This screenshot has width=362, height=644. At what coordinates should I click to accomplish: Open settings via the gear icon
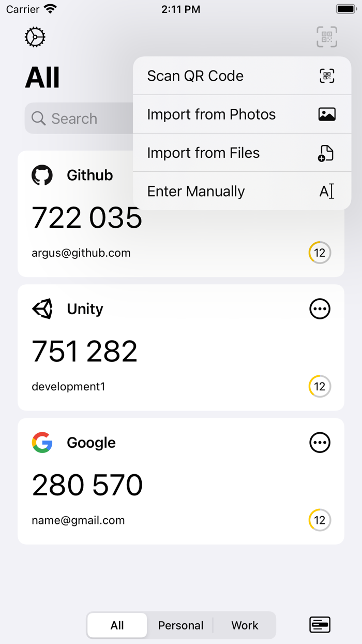35,37
